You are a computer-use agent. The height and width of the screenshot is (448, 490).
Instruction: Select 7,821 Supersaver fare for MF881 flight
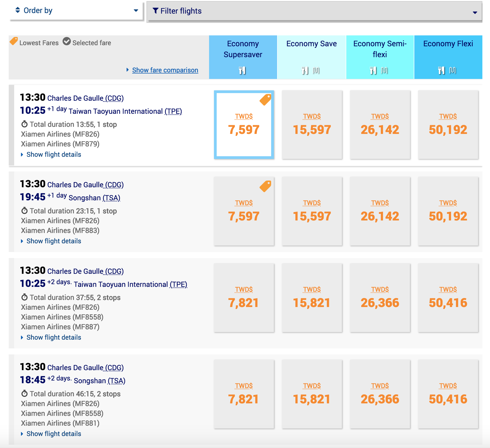pos(244,394)
